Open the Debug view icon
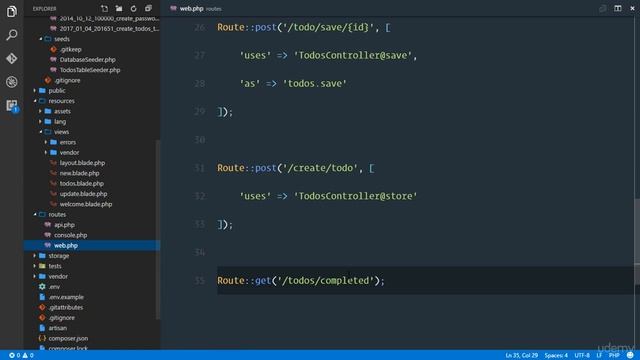This screenshot has width=640, height=360. pos(11,82)
